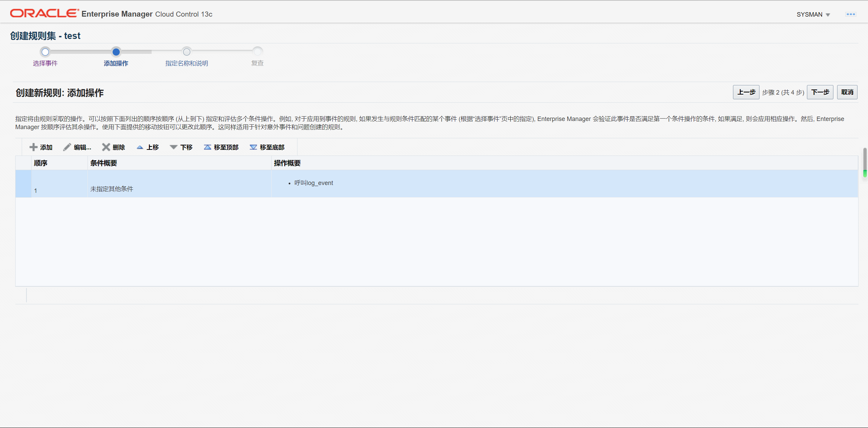
Task: Click the 选择事件 step label
Action: (45, 63)
